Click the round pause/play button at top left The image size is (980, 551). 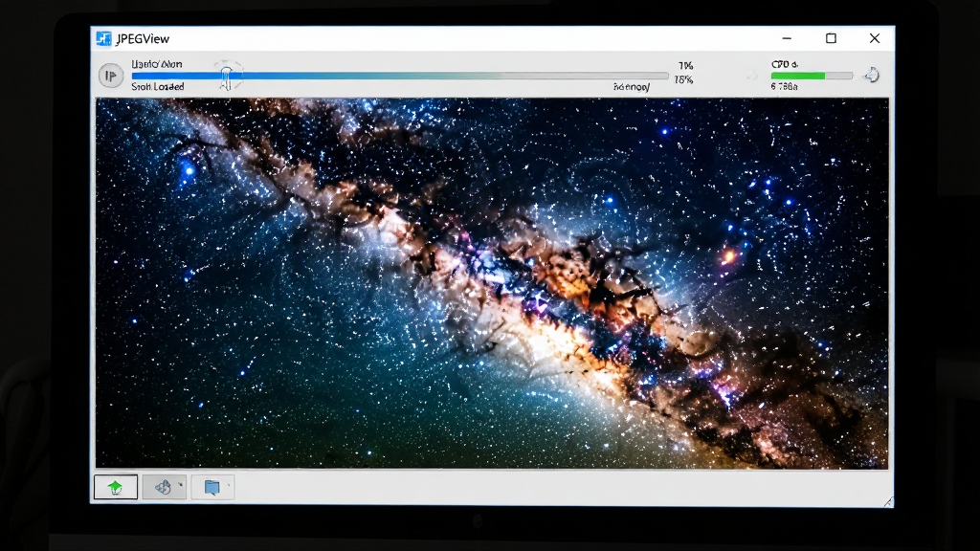pyautogui.click(x=111, y=77)
